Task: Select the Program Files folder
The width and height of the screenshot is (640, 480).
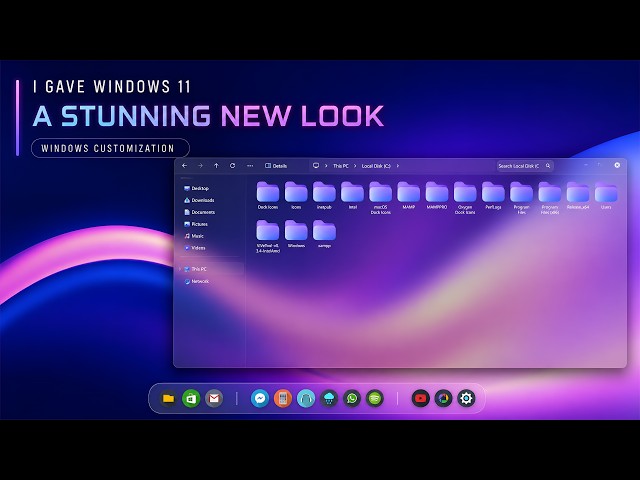Action: [x=521, y=198]
